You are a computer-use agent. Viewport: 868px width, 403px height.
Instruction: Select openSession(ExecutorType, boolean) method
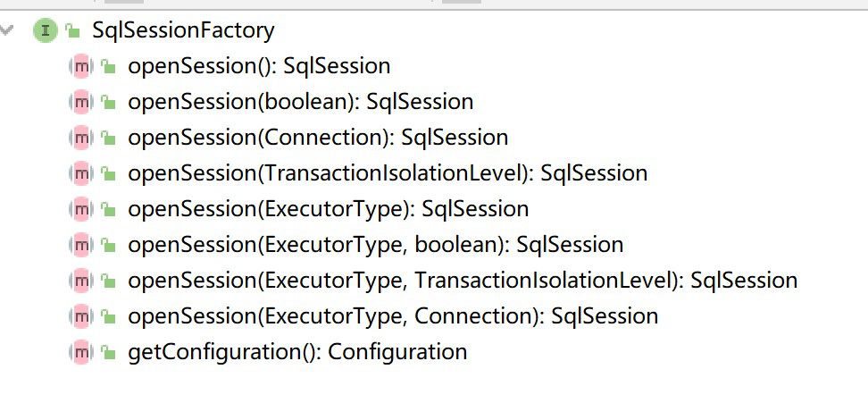[376, 245]
